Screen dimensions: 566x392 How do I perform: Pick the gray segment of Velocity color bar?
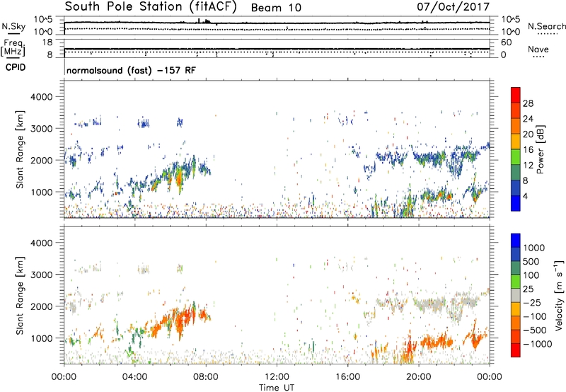click(516, 295)
